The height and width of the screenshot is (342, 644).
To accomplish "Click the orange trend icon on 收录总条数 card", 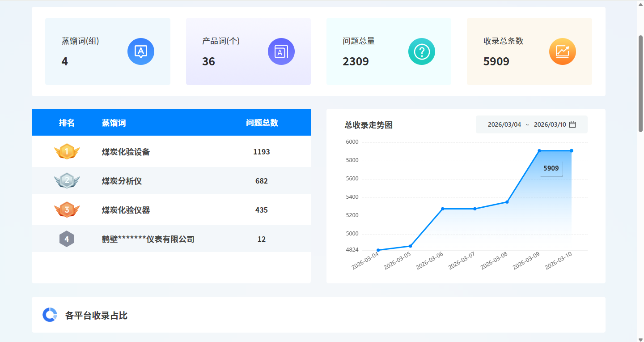I will click(x=562, y=51).
